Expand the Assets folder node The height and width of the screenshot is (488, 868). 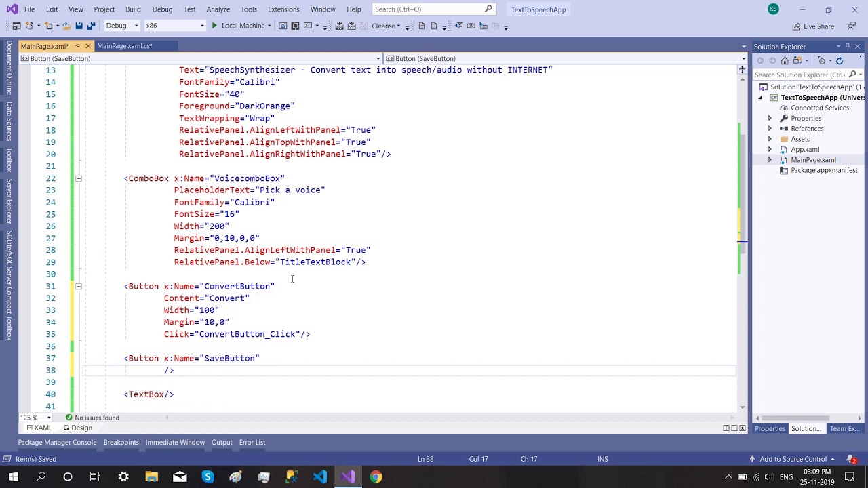[770, 139]
